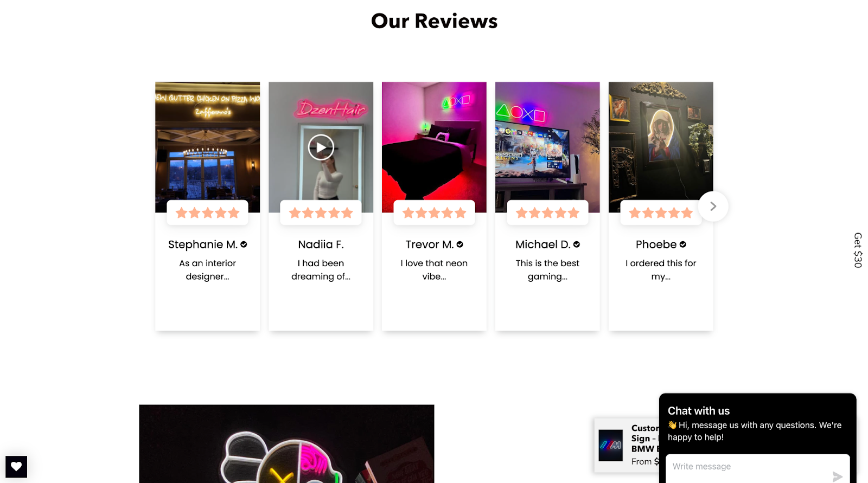Click verified badge next to Phoebe
This screenshot has width=868, height=483.
pyautogui.click(x=683, y=244)
